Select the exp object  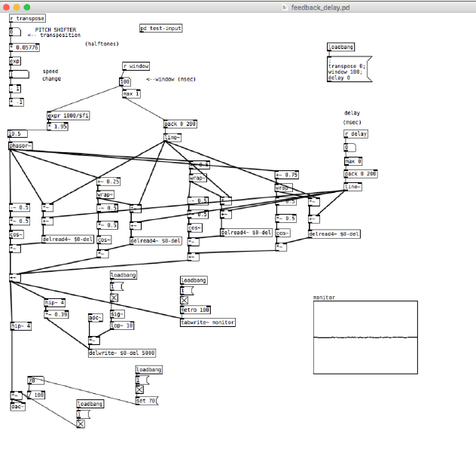15,61
